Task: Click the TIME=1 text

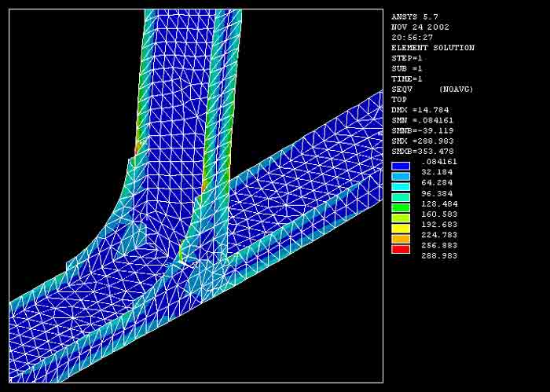Action: point(406,79)
